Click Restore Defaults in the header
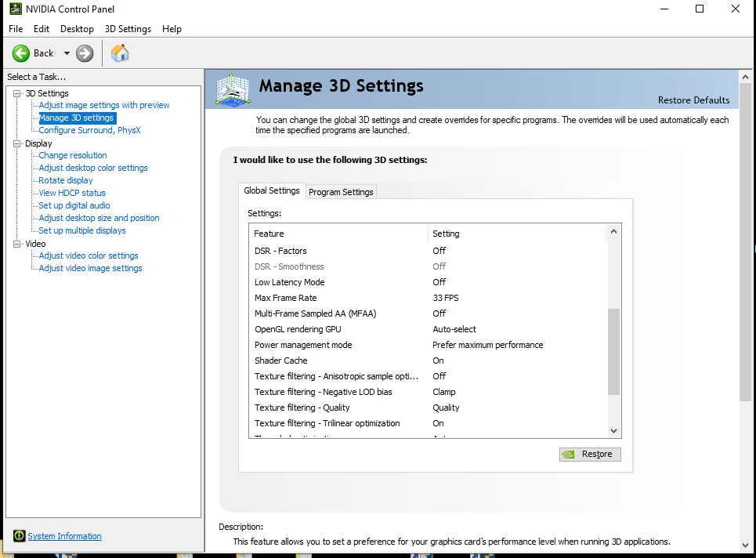Image resolution: width=756 pixels, height=558 pixels. coord(693,100)
